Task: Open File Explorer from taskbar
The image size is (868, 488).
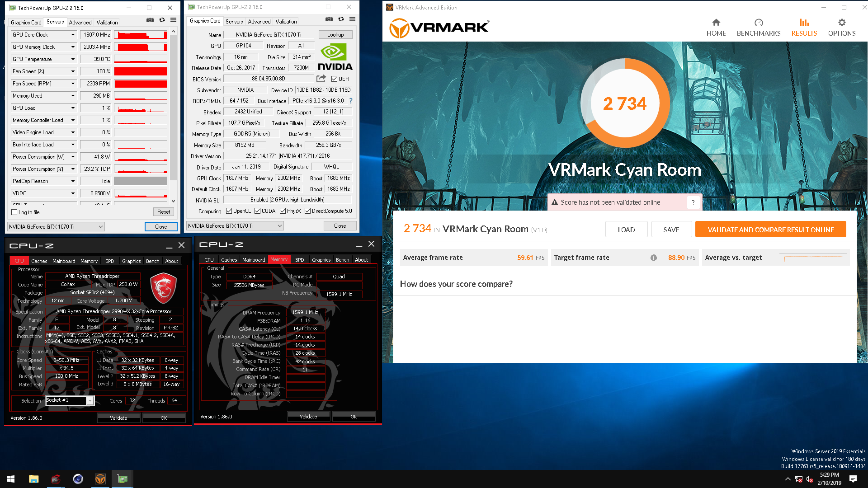Action: pos(33,479)
